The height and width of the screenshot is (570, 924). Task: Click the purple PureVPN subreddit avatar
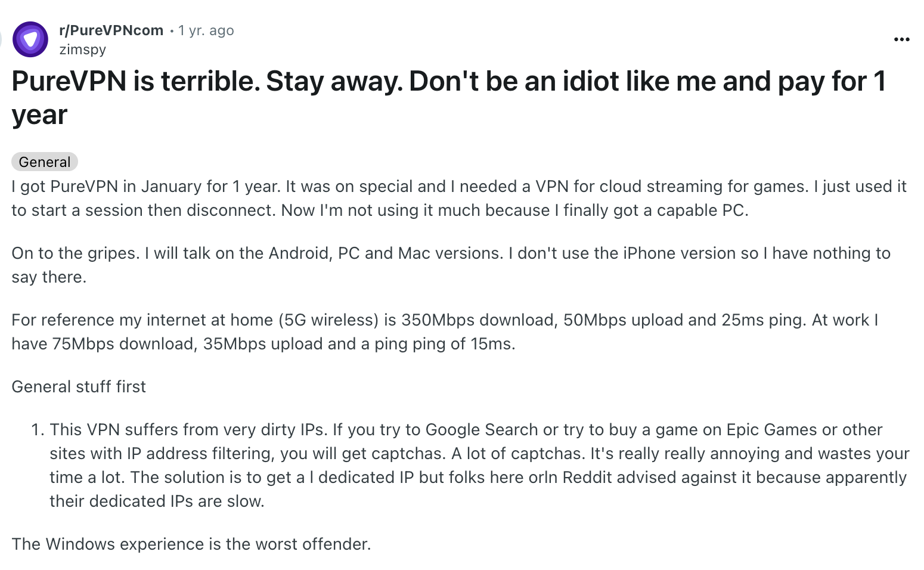coord(30,39)
